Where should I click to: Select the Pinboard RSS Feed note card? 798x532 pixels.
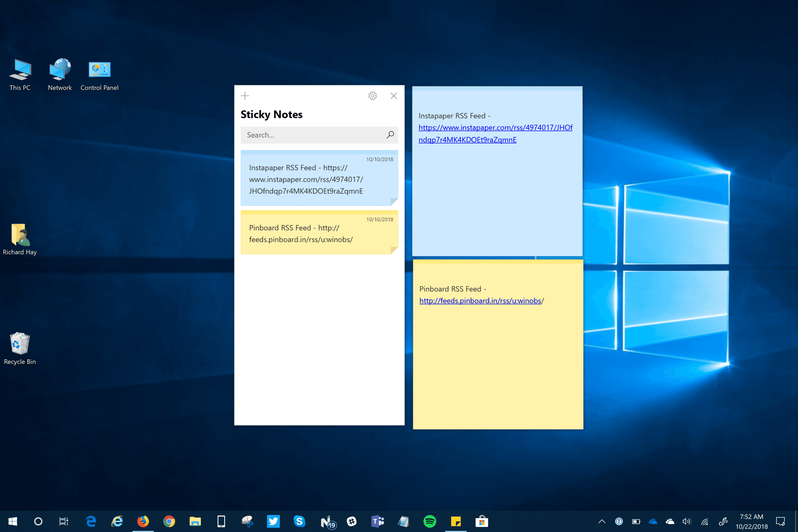click(x=319, y=233)
